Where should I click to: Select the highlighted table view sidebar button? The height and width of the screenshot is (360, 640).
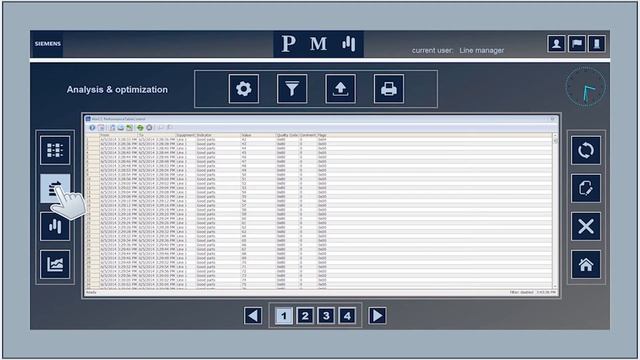click(55, 188)
